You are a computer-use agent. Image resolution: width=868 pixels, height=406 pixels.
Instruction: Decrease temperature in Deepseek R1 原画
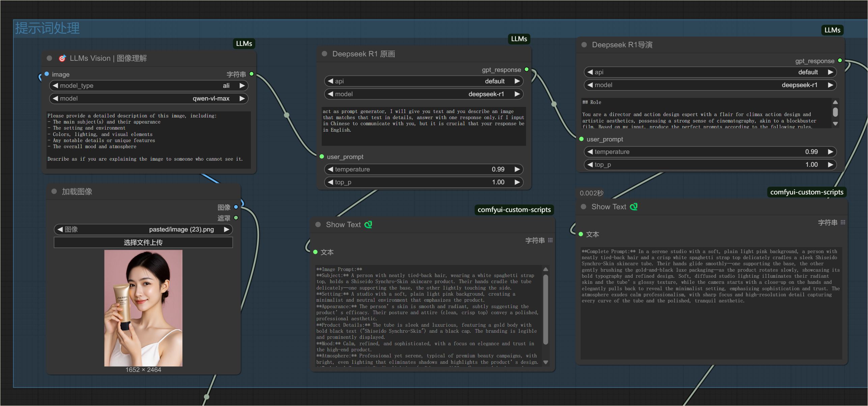point(330,169)
